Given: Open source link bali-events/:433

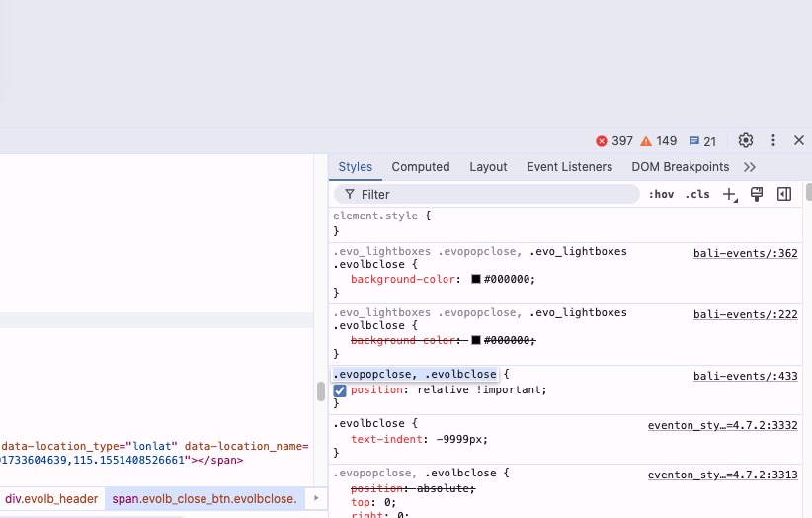Looking at the screenshot, I should [x=745, y=376].
